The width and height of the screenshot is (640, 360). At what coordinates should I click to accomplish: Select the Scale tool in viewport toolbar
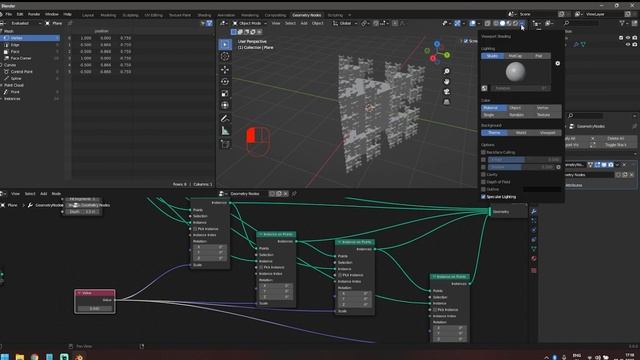pos(225,93)
